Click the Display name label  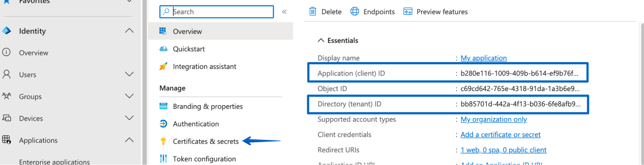click(339, 58)
